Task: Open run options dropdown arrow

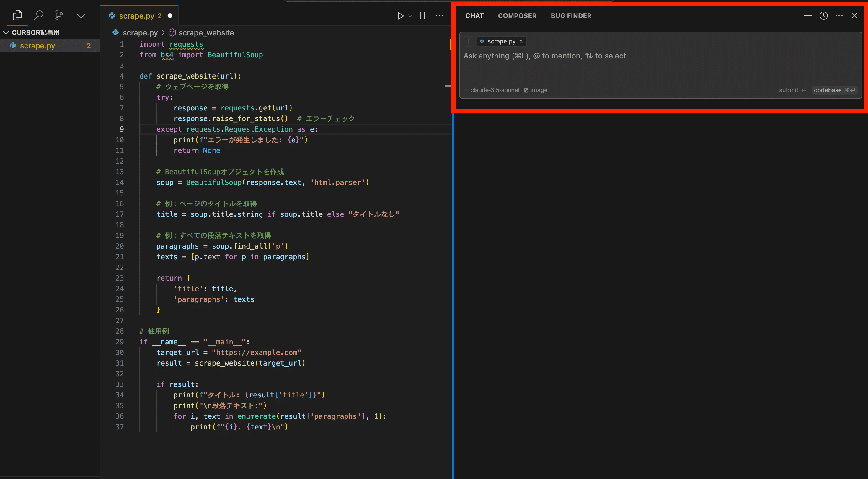Action: coord(410,16)
